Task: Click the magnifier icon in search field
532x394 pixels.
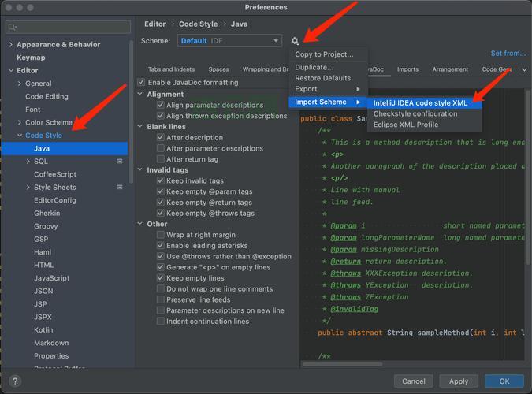Action: (13, 28)
